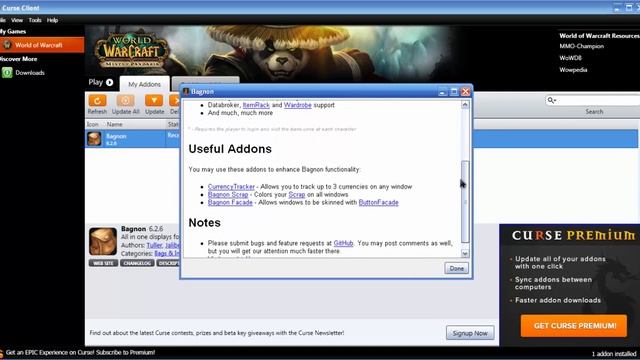The height and width of the screenshot is (360, 640).
Task: Open the Bagnon Scrap link
Action: click(x=228, y=195)
